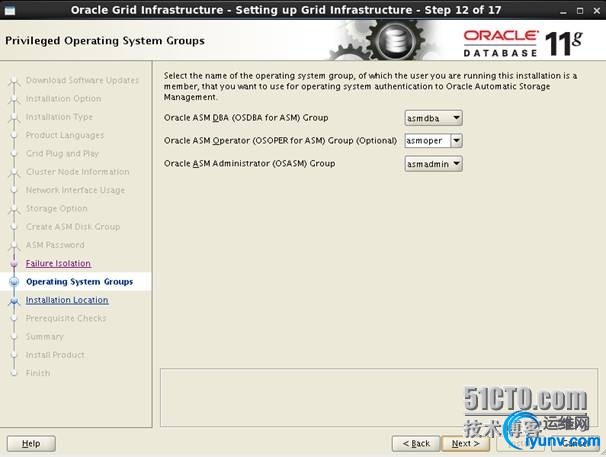The image size is (606, 457).
Task: Click the Installation Location step bullet icon
Action: (x=14, y=300)
